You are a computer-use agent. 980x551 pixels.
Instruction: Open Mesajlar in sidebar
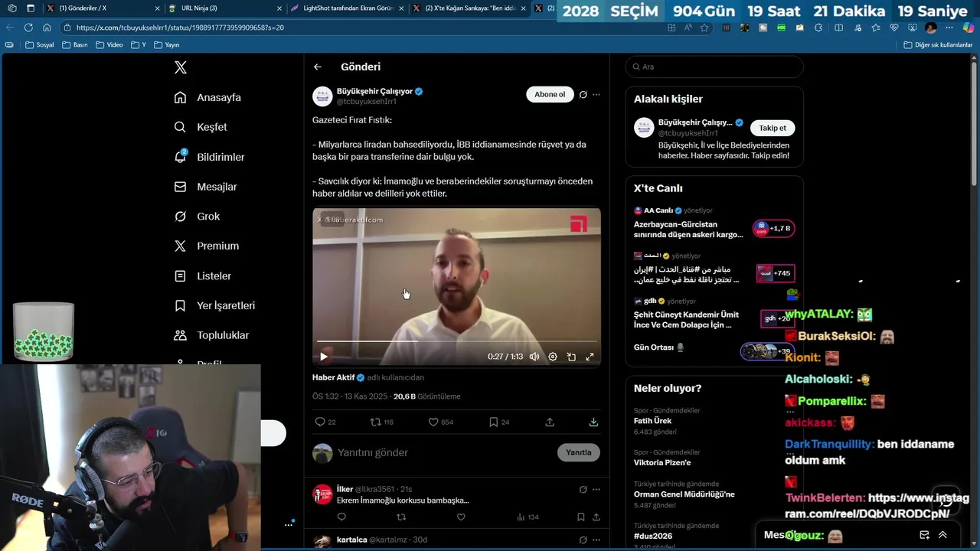(206, 187)
